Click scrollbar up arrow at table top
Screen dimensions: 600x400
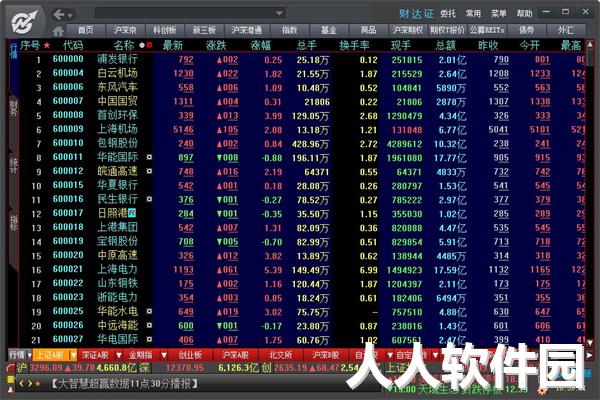(x=590, y=45)
